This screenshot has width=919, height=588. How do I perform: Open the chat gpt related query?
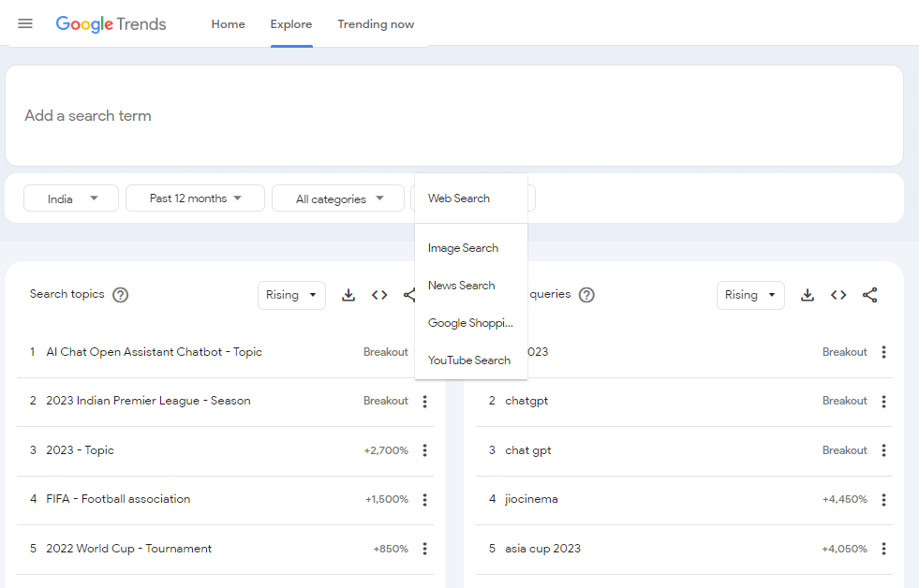tap(528, 450)
